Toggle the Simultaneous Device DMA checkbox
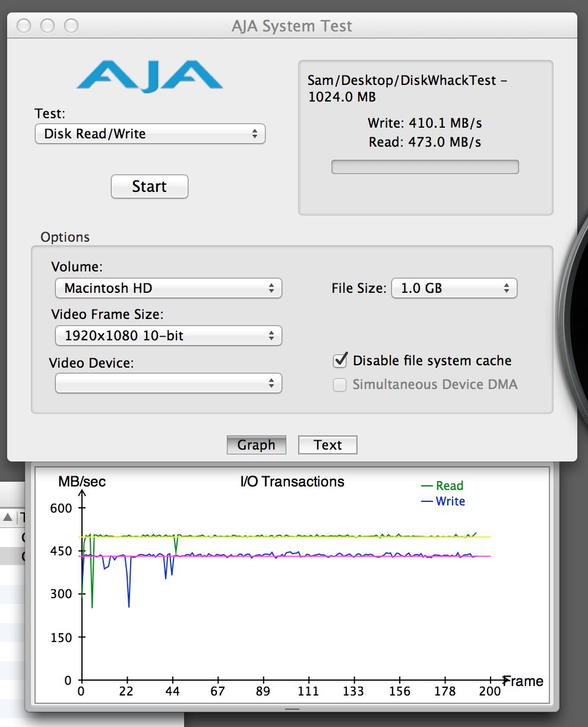The width and height of the screenshot is (588, 727). (x=340, y=385)
